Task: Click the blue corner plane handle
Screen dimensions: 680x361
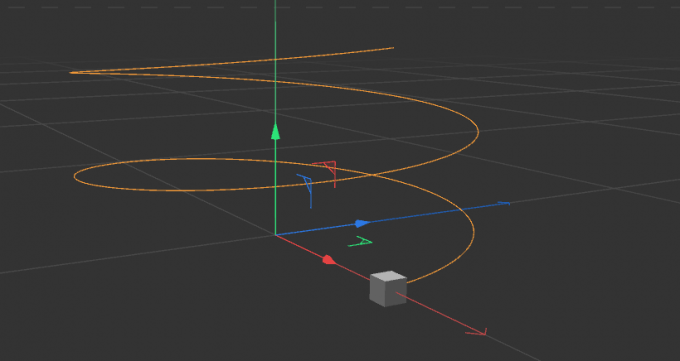Action: click(306, 190)
